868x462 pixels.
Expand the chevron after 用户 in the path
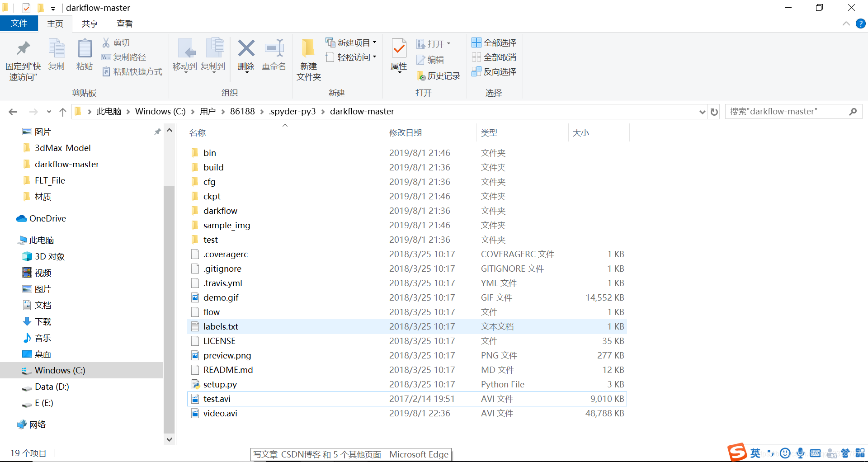tap(223, 112)
